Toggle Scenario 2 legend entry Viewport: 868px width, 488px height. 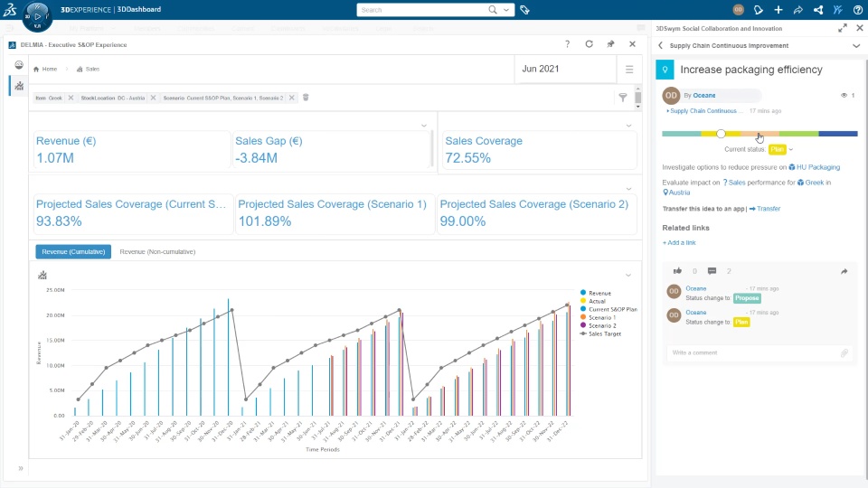click(598, 326)
